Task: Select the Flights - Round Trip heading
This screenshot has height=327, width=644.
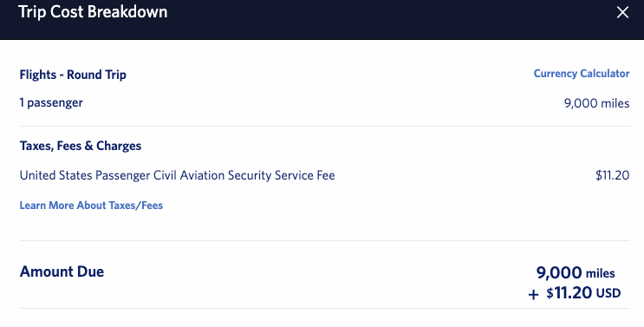Action: click(73, 75)
